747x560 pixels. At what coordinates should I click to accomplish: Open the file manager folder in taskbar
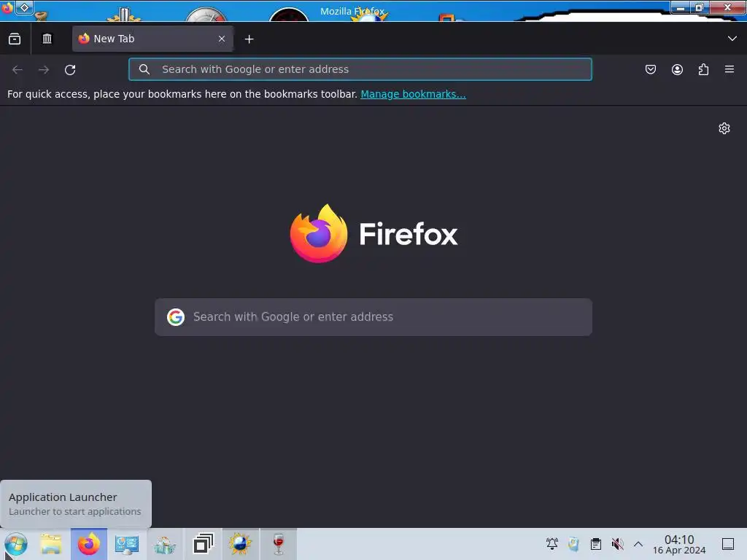[51, 544]
